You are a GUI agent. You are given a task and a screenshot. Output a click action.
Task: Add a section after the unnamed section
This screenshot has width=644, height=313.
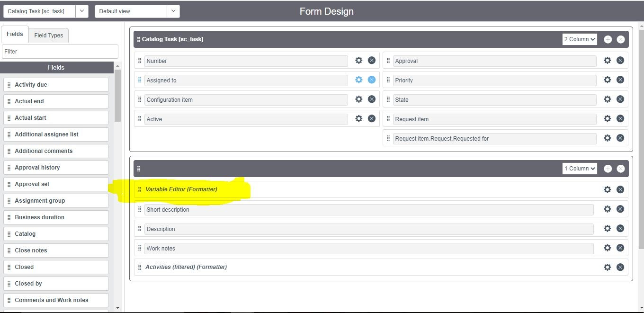[608, 169]
